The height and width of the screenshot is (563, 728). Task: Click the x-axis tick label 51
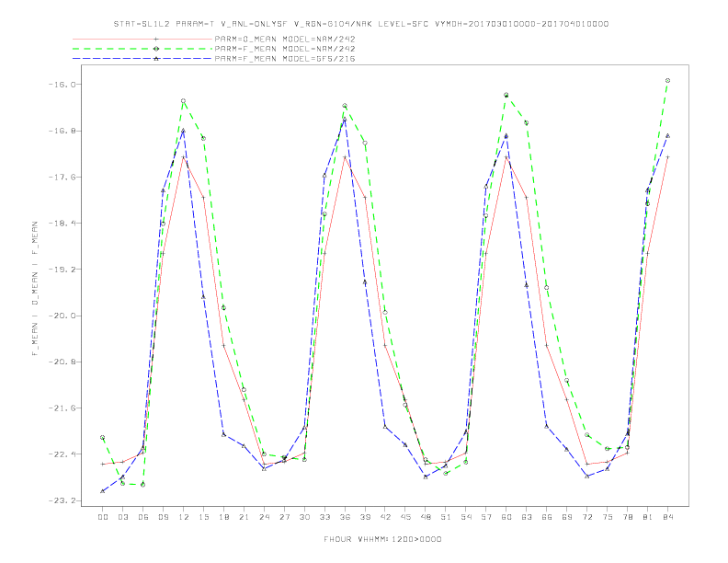[x=446, y=517]
